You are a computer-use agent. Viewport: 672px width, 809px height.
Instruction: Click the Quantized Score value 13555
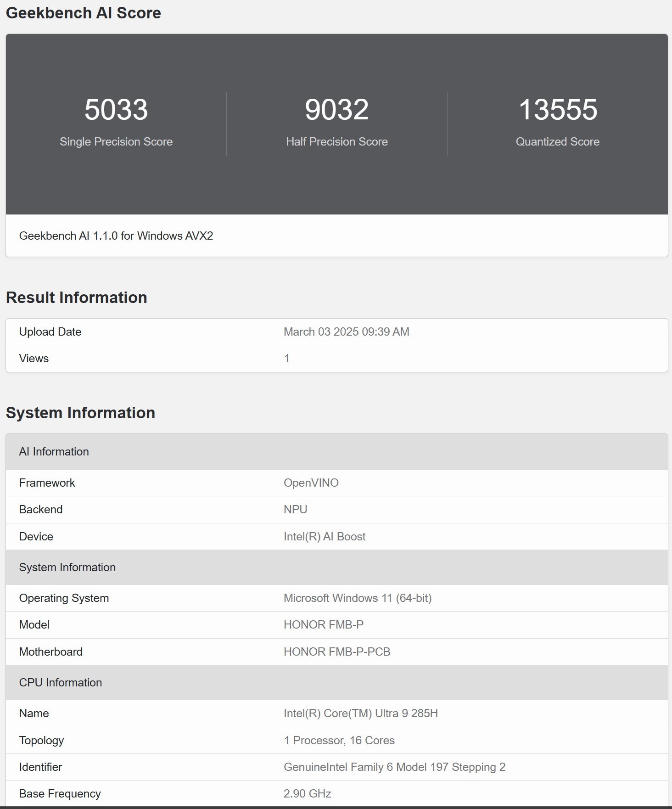tap(557, 110)
